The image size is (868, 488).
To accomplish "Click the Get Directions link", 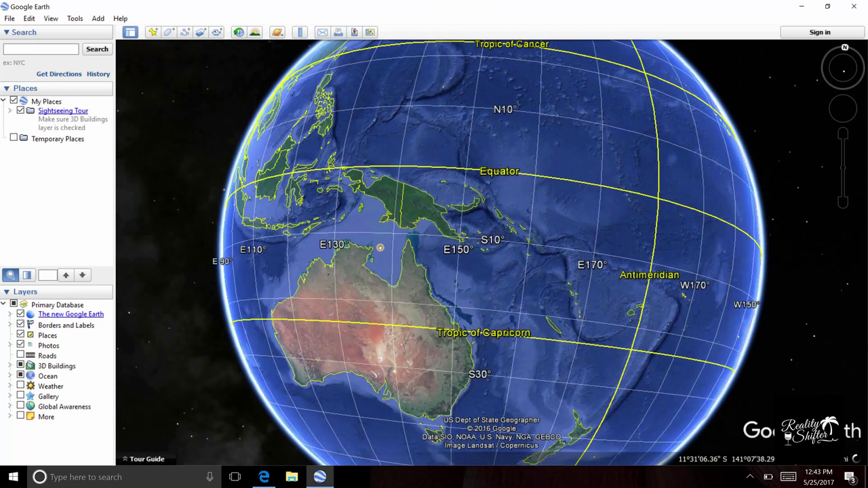I will click(59, 74).
